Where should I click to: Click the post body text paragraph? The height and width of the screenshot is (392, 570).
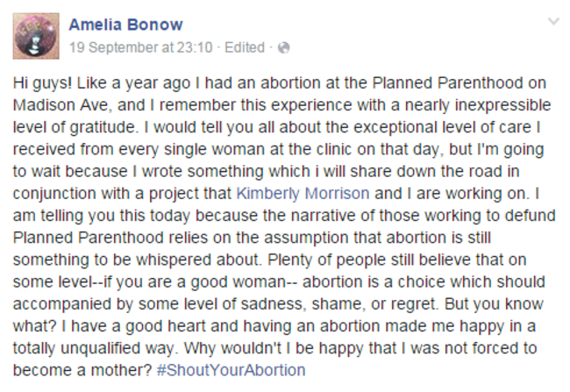[x=284, y=226]
